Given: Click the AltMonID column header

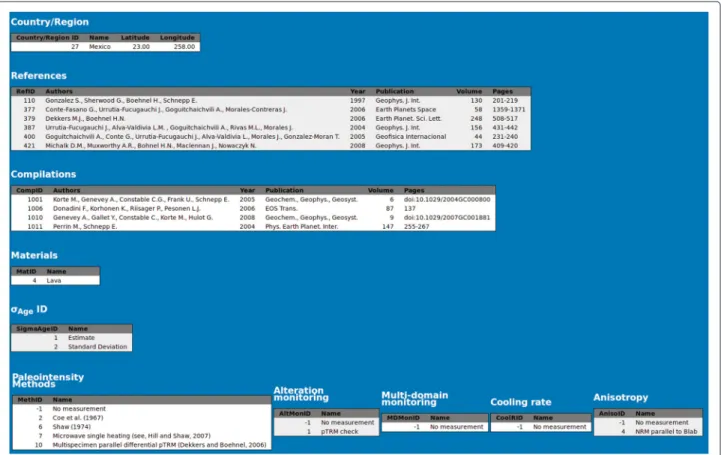Looking at the screenshot, I should (x=295, y=414).
